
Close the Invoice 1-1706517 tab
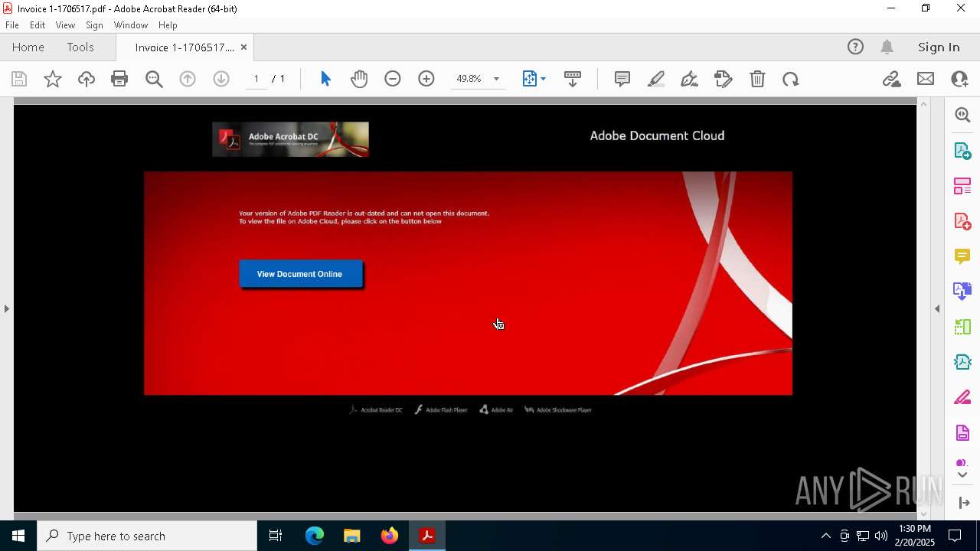tap(243, 47)
